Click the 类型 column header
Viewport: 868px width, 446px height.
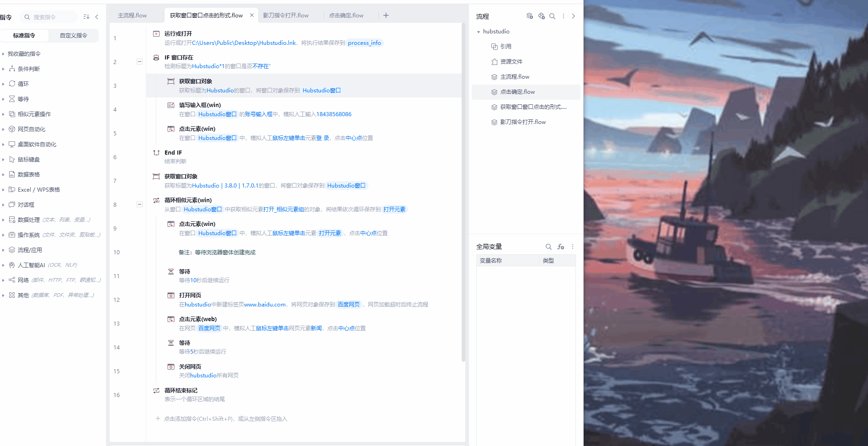pos(557,261)
